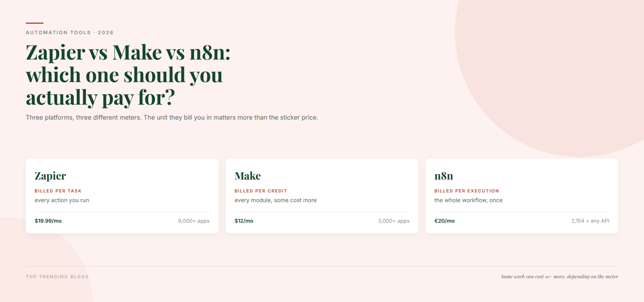Select 'the whole workflow, once' text
This screenshot has width=644, height=302.
469,200
